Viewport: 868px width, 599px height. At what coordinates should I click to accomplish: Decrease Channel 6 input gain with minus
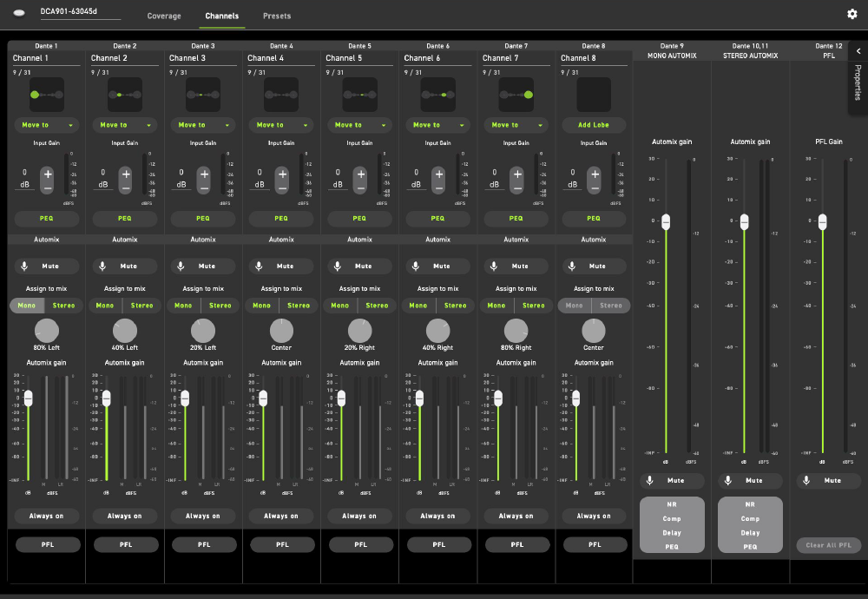coord(439,188)
